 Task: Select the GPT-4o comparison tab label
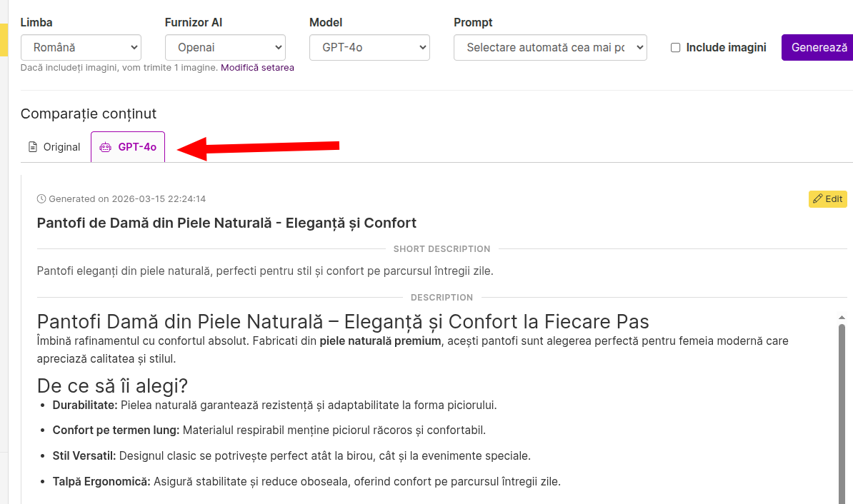(x=137, y=147)
